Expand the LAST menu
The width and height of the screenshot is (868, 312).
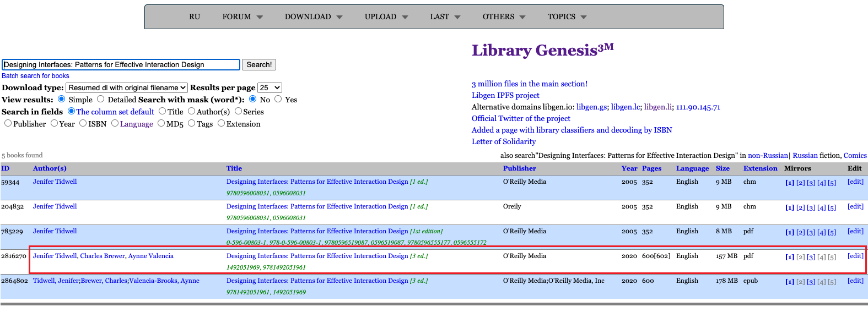445,17
